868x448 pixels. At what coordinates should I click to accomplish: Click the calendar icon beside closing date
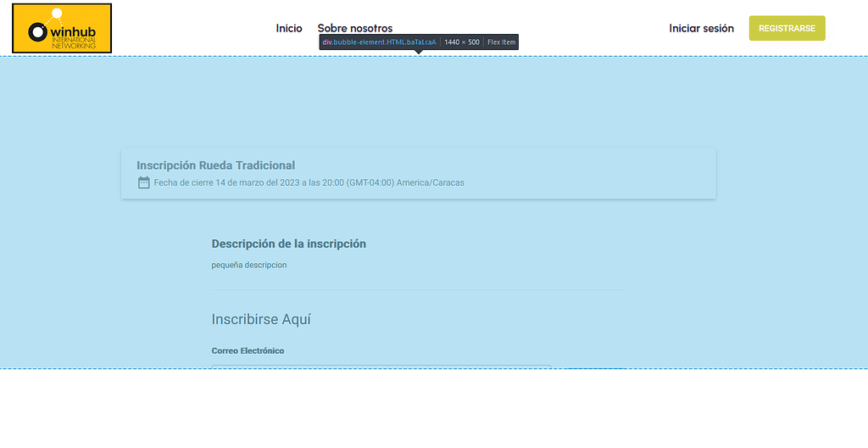[144, 182]
